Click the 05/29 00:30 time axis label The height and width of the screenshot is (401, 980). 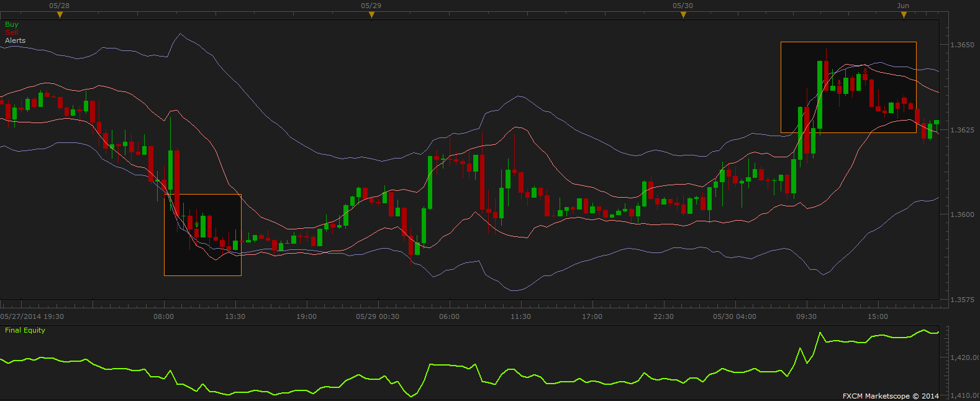pyautogui.click(x=377, y=316)
